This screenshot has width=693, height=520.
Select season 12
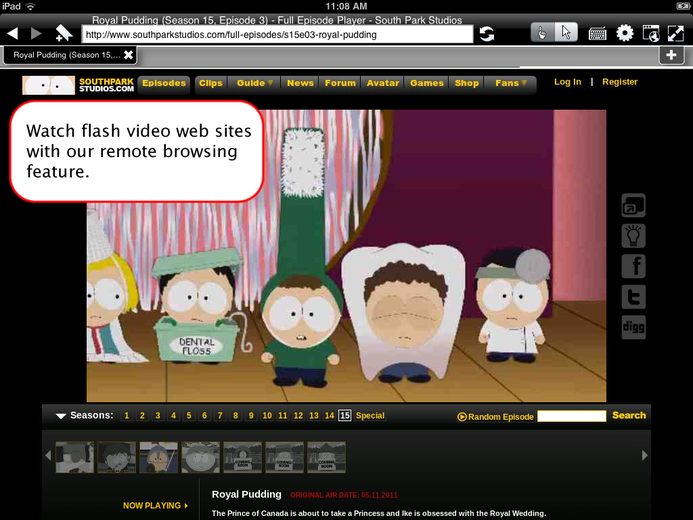tap(298, 416)
